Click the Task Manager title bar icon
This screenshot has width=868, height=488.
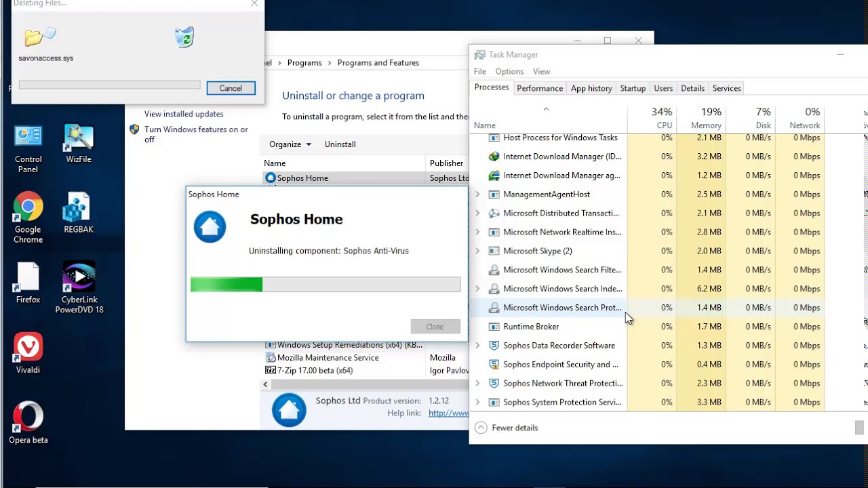tap(479, 55)
